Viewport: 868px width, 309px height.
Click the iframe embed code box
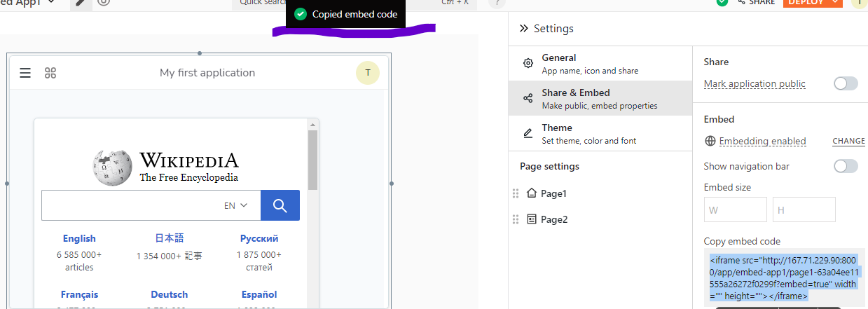pos(785,278)
